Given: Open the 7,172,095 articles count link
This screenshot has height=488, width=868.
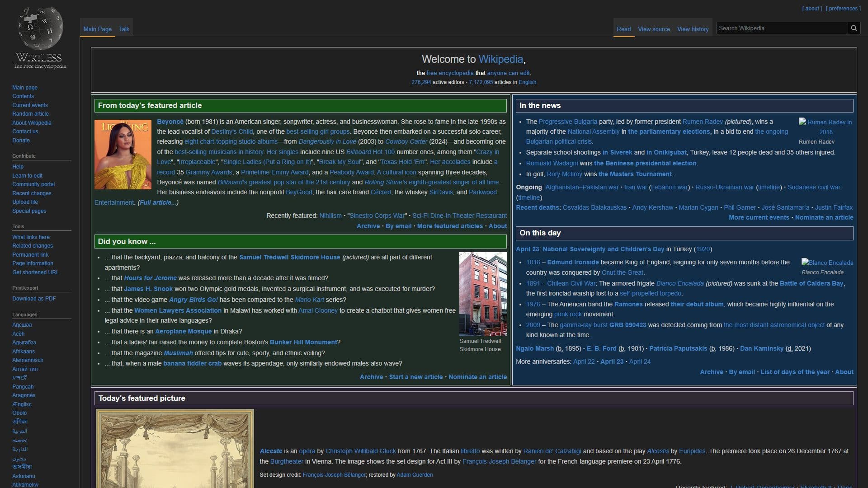Looking at the screenshot, I should point(481,82).
